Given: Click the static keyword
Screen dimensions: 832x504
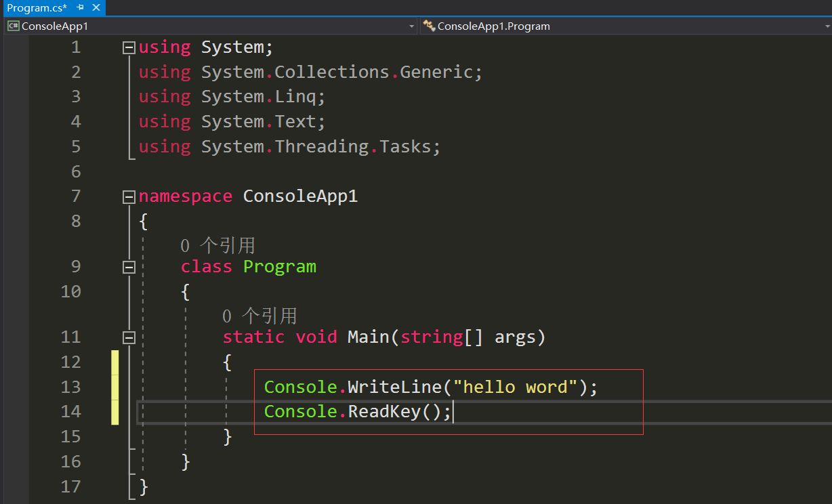Looking at the screenshot, I should pos(253,337).
